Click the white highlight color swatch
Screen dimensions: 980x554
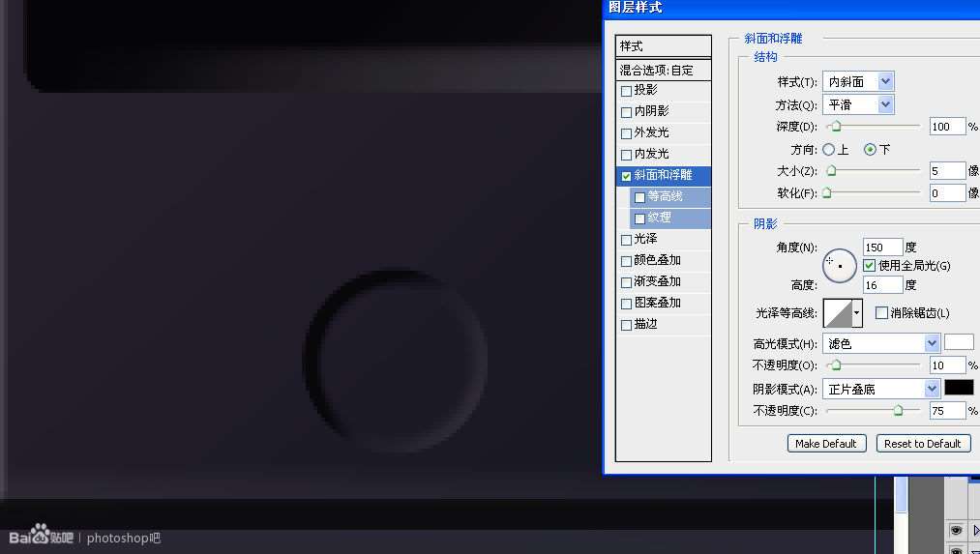tap(959, 342)
